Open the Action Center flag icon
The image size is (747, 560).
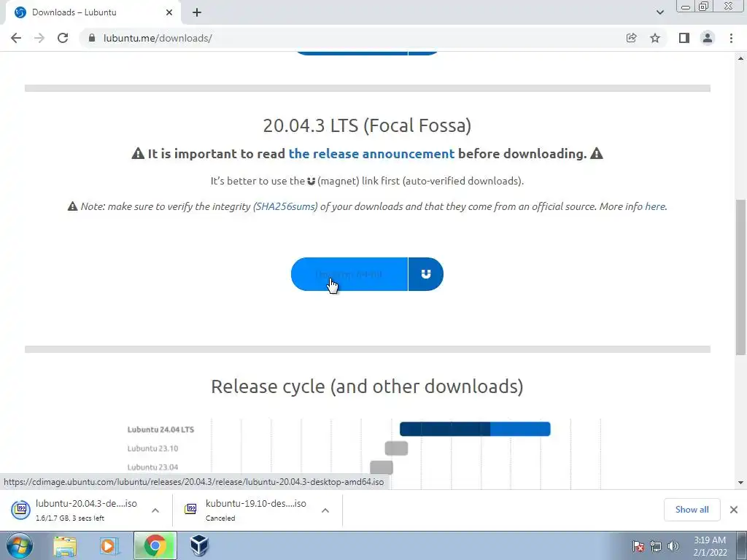pos(638,546)
